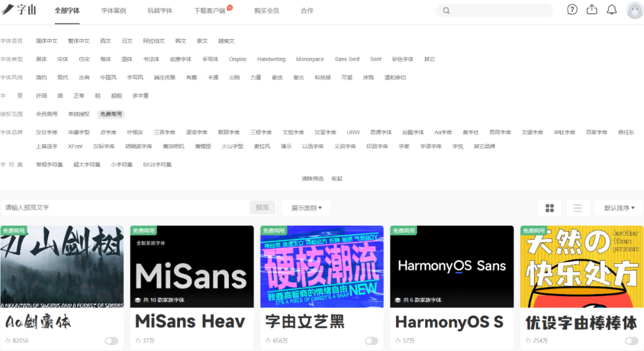Open the HarmonyOS Sans thumbnail

point(452,266)
